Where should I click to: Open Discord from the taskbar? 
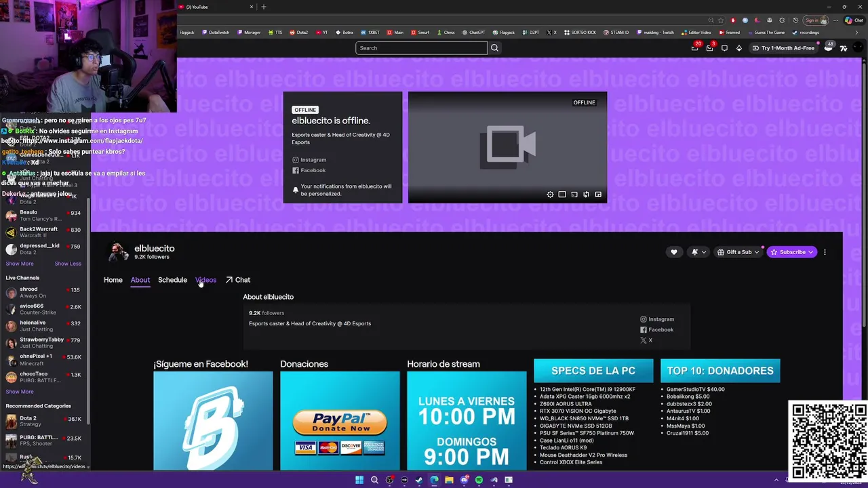click(x=464, y=480)
